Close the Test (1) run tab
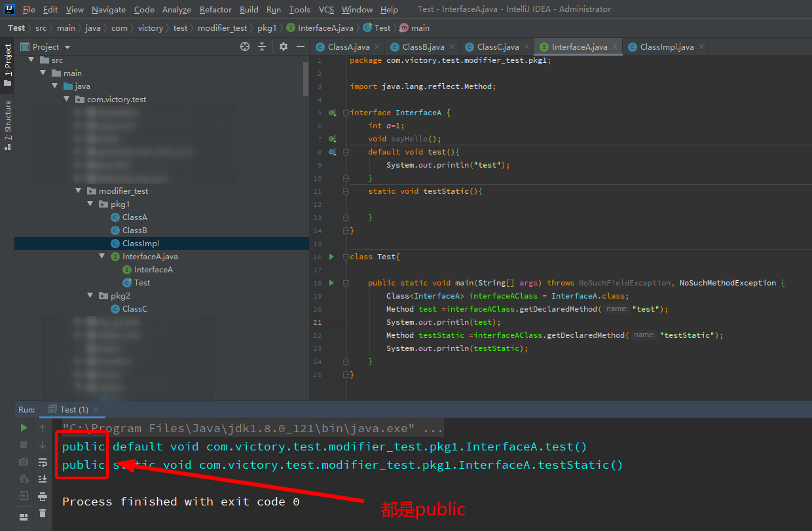 (x=96, y=410)
